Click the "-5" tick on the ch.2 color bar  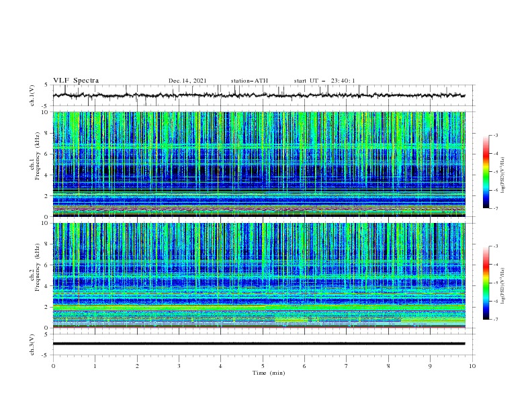tap(495, 283)
